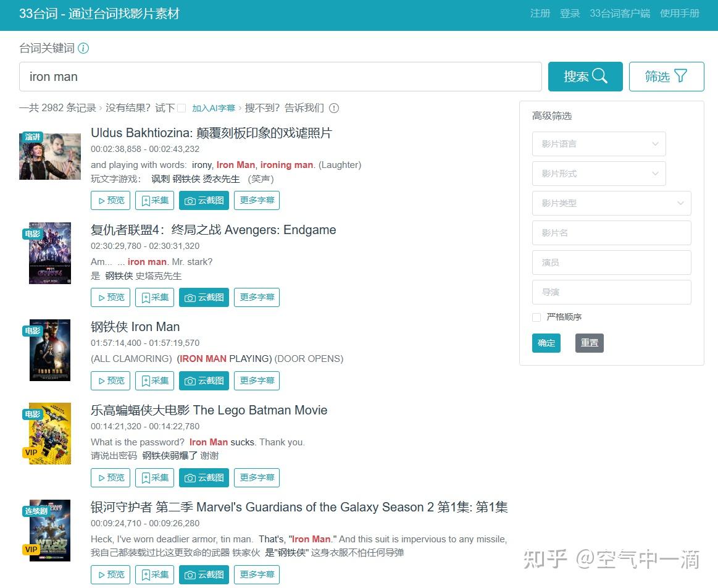Open the 钢铁侠 Iron Man result title

[135, 327]
